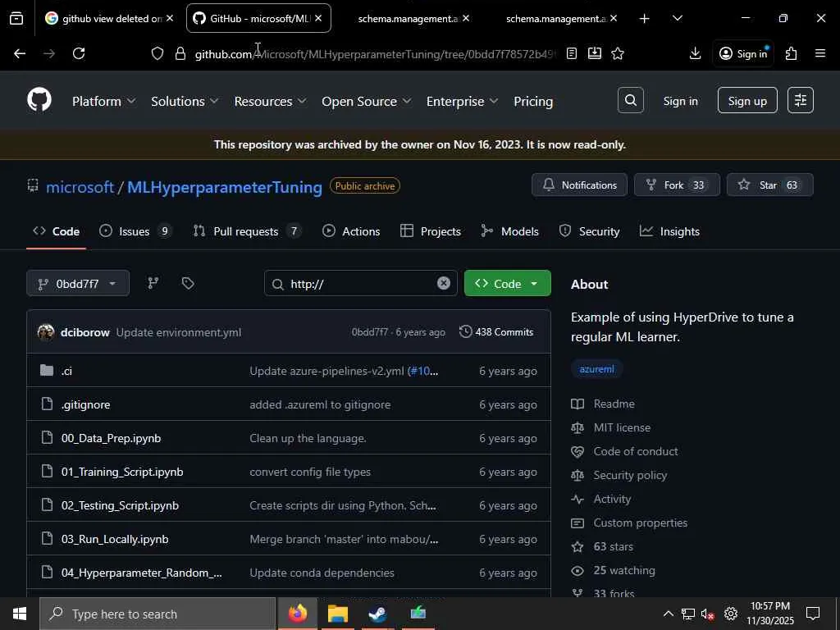Open the Issues tab
This screenshot has height=630, width=840.
[135, 231]
